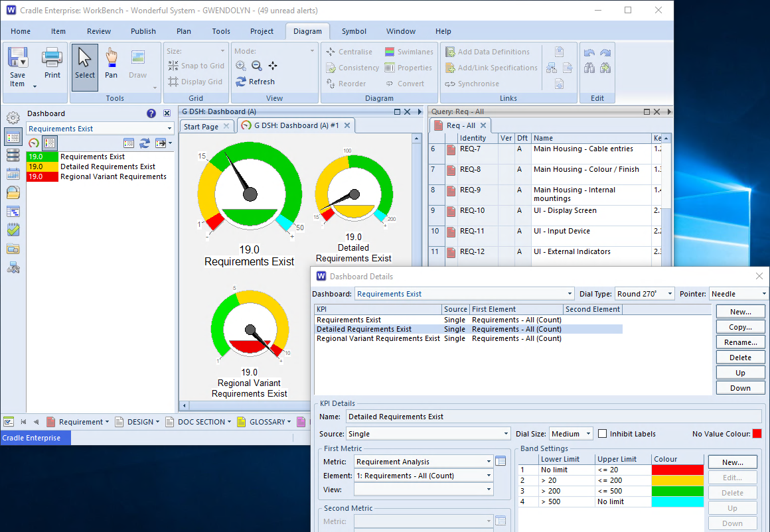Click the red colour of band 1
This screenshot has height=532, width=770.
click(677, 470)
